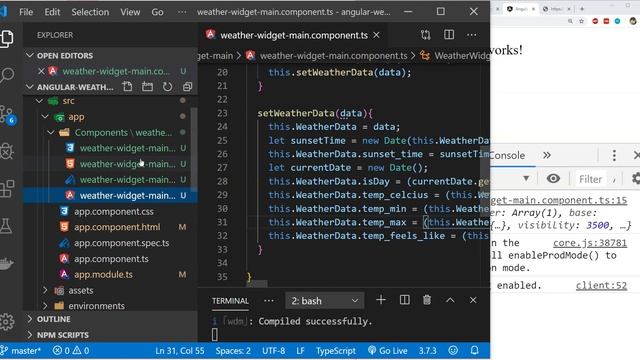
Task: Expand the assets folder
Action: coord(45,290)
